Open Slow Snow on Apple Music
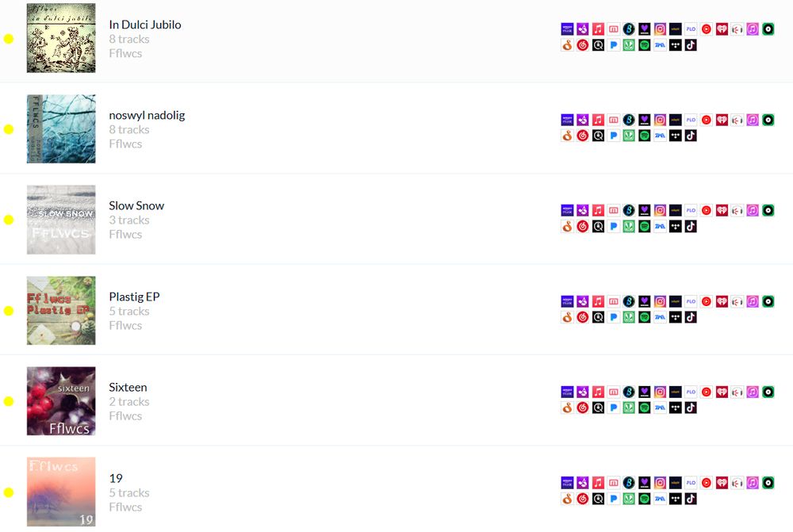 [597, 210]
